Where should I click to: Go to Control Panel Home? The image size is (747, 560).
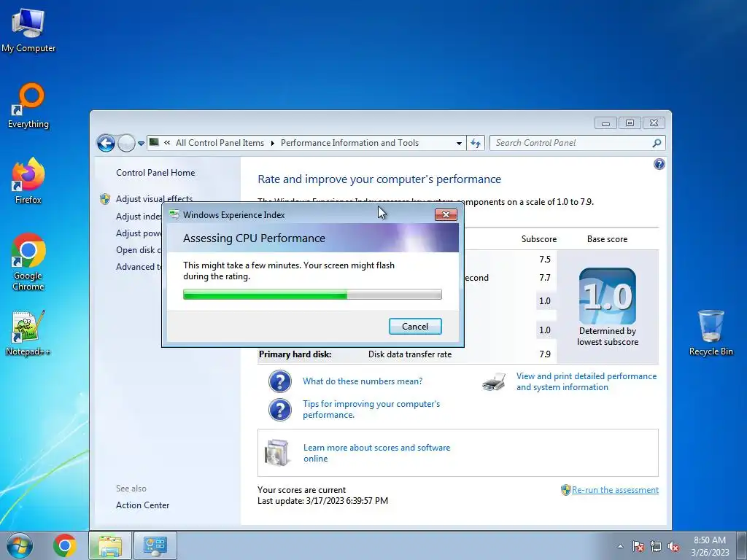pos(155,173)
